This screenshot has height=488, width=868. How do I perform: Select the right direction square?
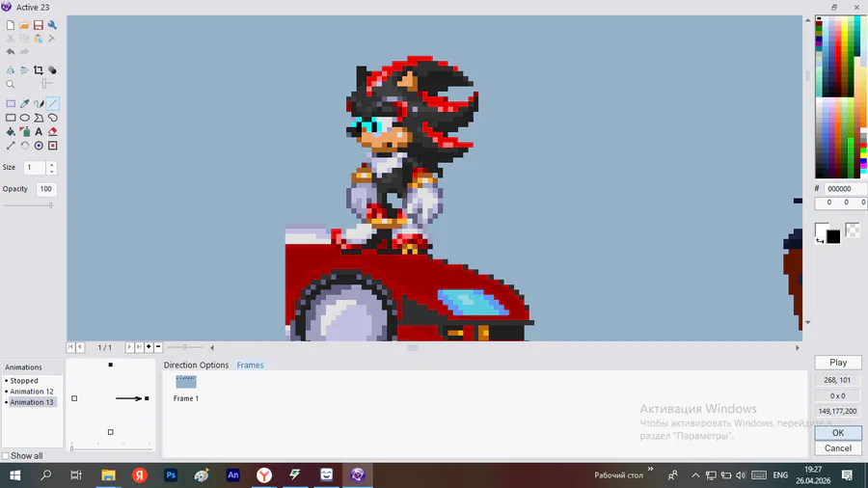point(147,398)
